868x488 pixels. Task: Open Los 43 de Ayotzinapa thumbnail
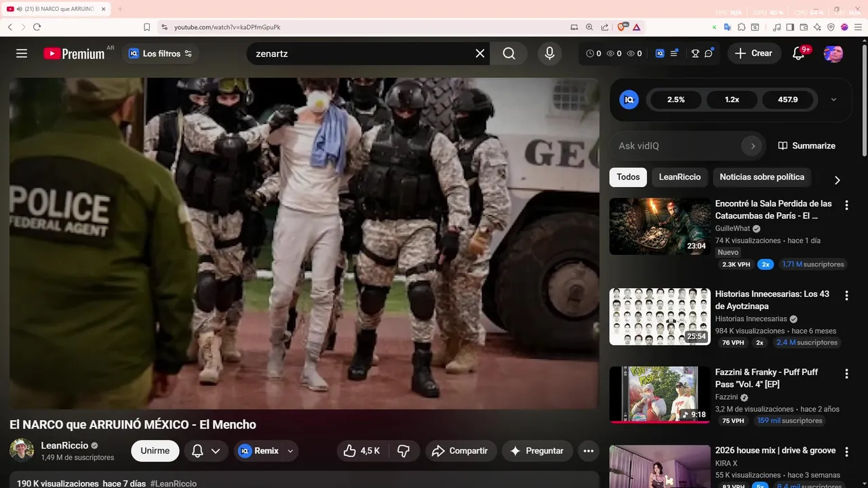coord(660,317)
